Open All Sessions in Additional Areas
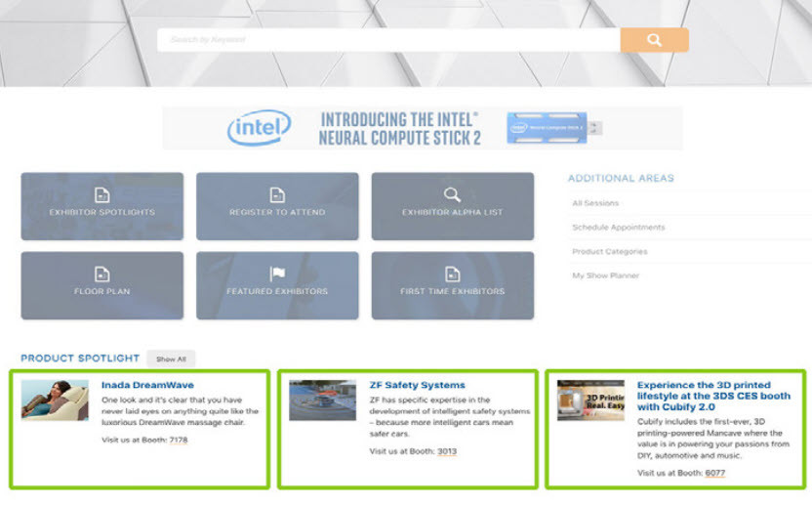The image size is (812, 506). click(x=595, y=203)
